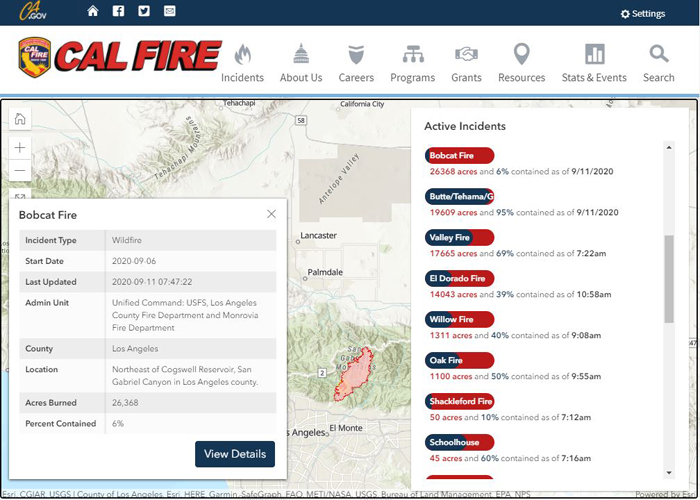Click the Percent Contained value 6%
The width and height of the screenshot is (700, 500).
117,424
